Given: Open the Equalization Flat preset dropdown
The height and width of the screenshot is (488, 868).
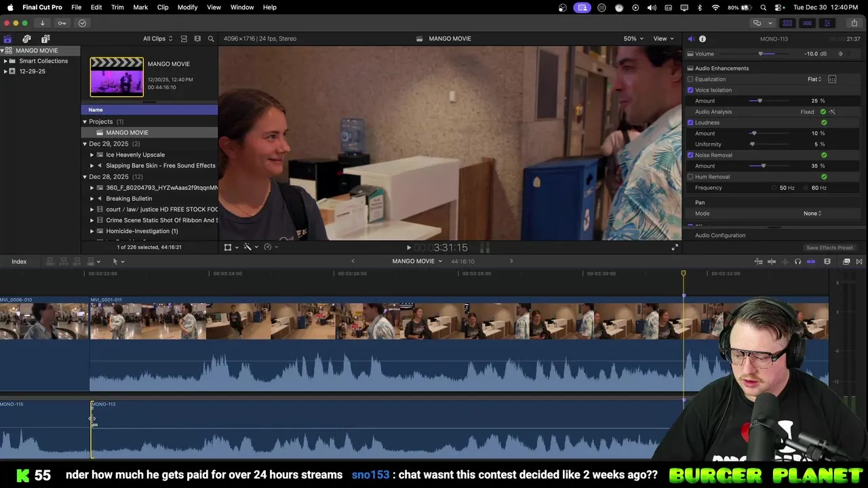Looking at the screenshot, I should 814,79.
